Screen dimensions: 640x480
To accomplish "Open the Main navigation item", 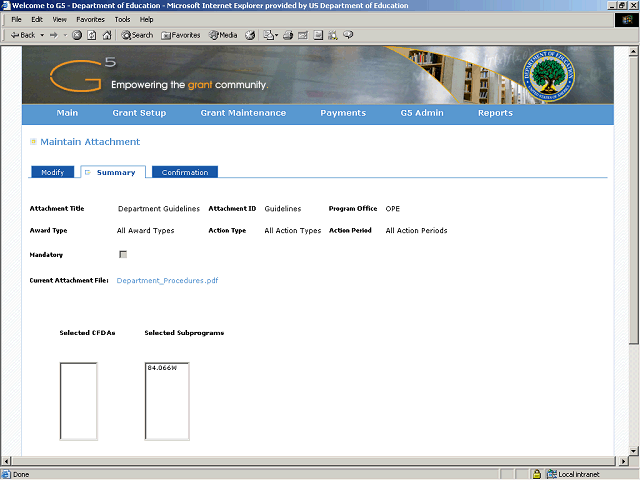I will pos(67,113).
